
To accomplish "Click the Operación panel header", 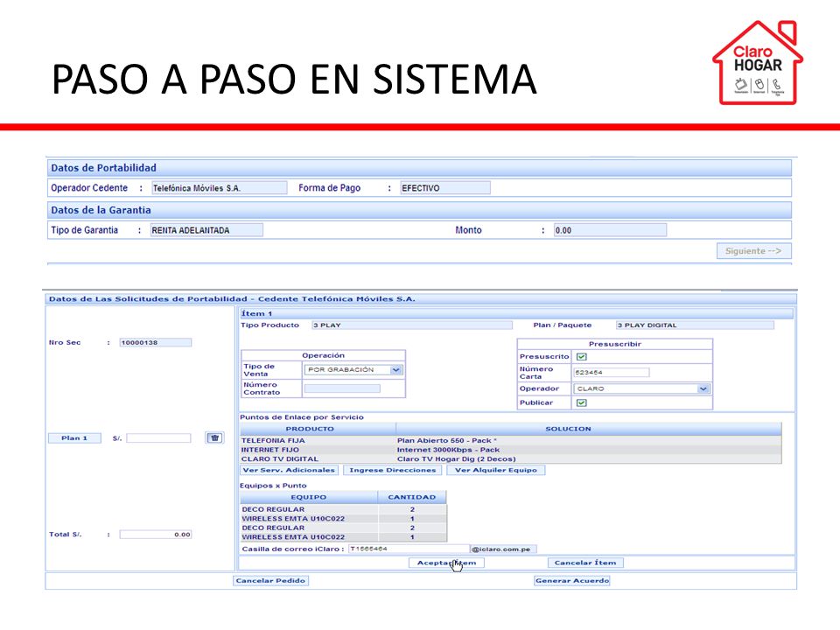I will pyautogui.click(x=323, y=355).
